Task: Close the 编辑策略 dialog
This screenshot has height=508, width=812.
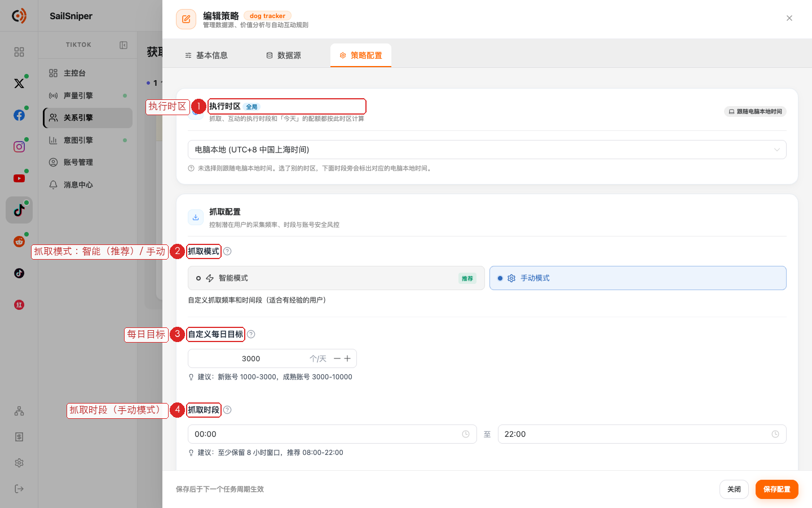Action: [789, 18]
